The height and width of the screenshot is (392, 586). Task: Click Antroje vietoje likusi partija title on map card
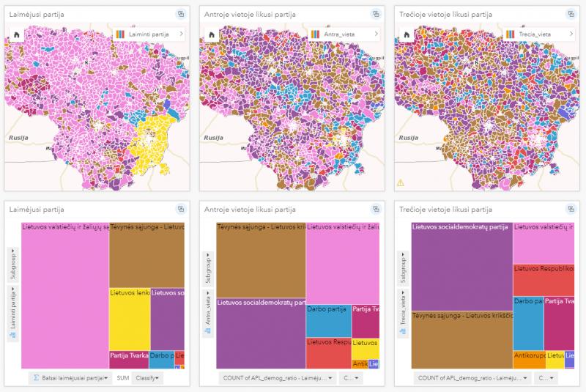tap(250, 15)
